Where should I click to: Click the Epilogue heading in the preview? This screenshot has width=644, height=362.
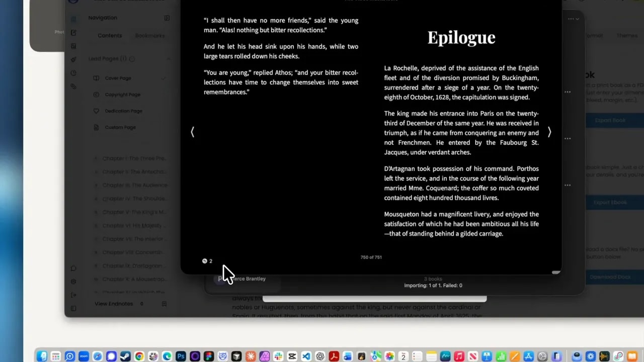(x=461, y=38)
